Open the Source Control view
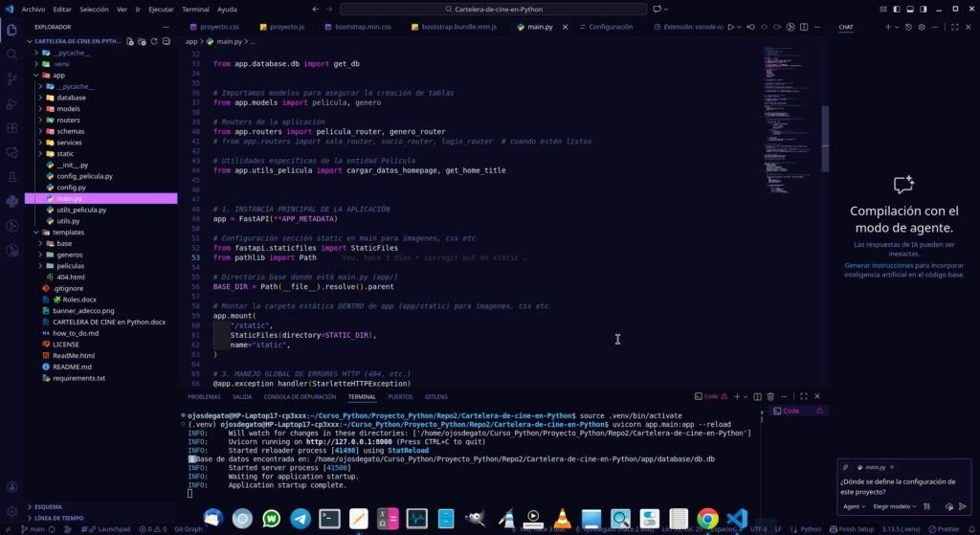 point(11,79)
